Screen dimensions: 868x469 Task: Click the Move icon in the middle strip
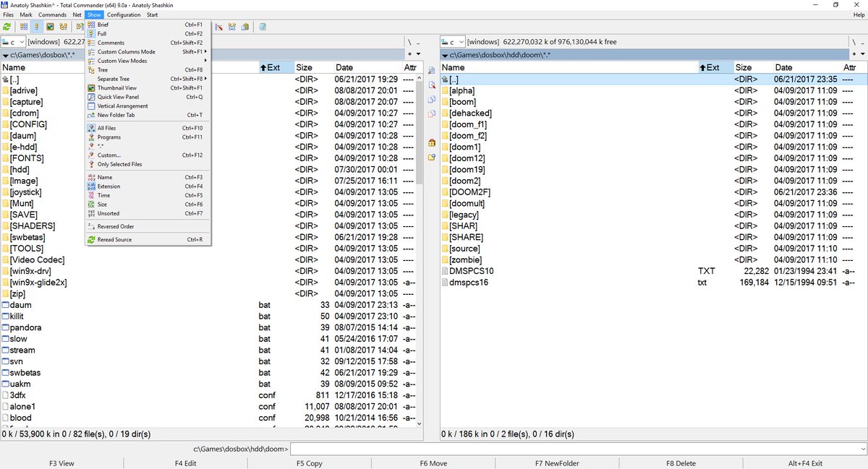click(432, 114)
